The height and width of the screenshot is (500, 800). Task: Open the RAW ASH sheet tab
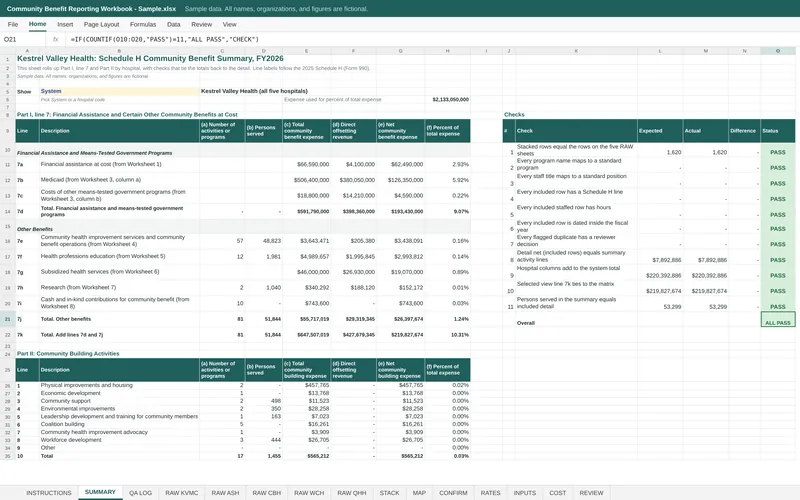[226, 493]
